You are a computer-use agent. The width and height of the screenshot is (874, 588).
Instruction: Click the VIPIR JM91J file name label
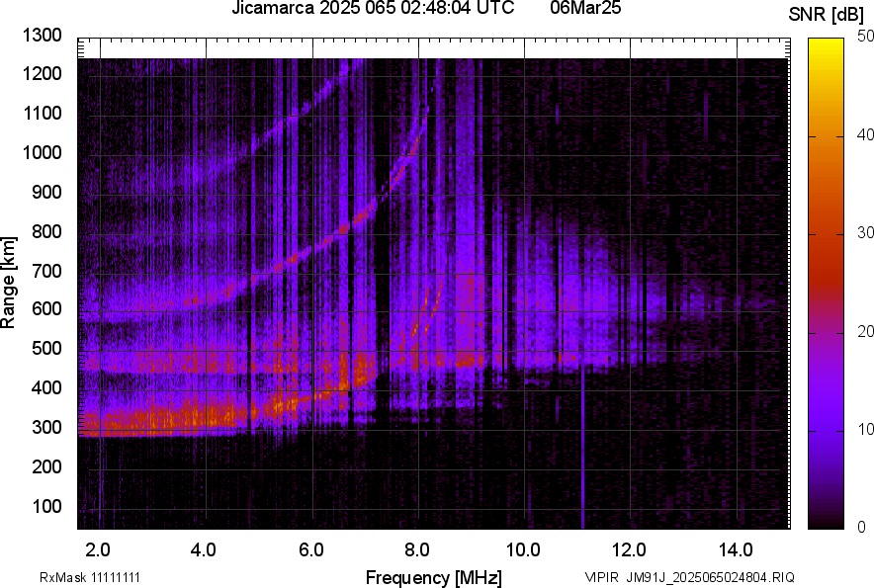click(689, 577)
